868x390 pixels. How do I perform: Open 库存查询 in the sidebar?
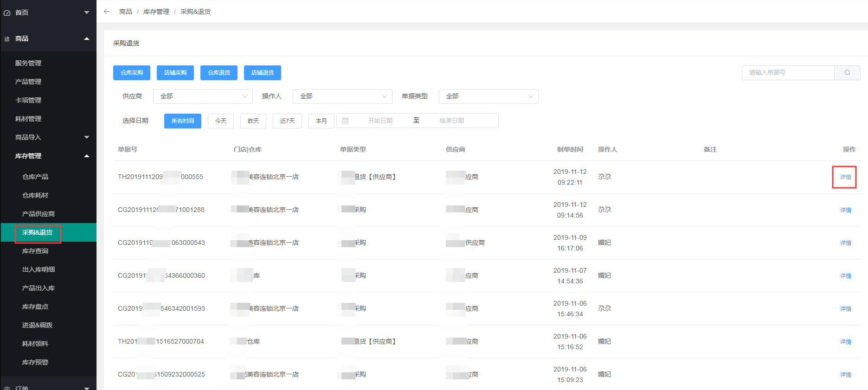point(35,251)
